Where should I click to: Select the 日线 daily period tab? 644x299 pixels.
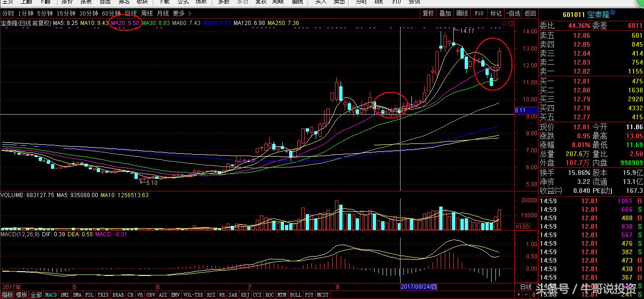pyautogui.click(x=131, y=13)
